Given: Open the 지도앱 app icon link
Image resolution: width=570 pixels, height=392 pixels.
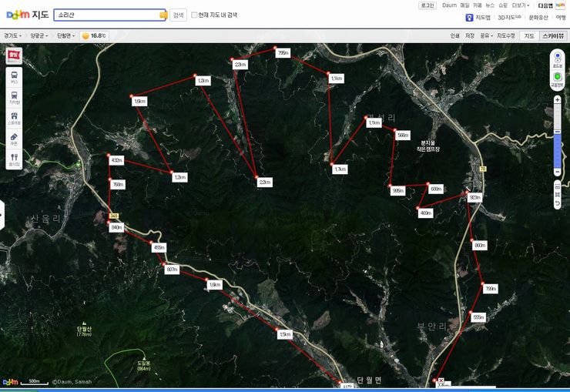Looking at the screenshot, I should pyautogui.click(x=478, y=17).
